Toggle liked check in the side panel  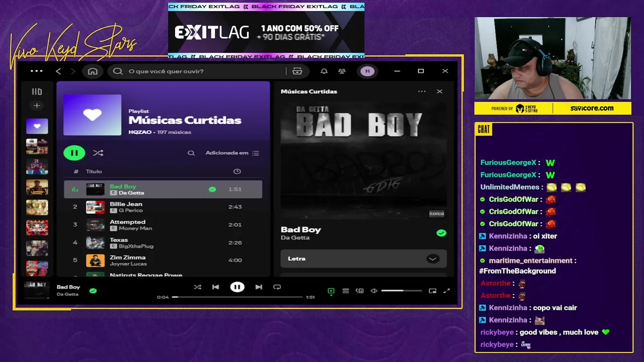(x=441, y=233)
